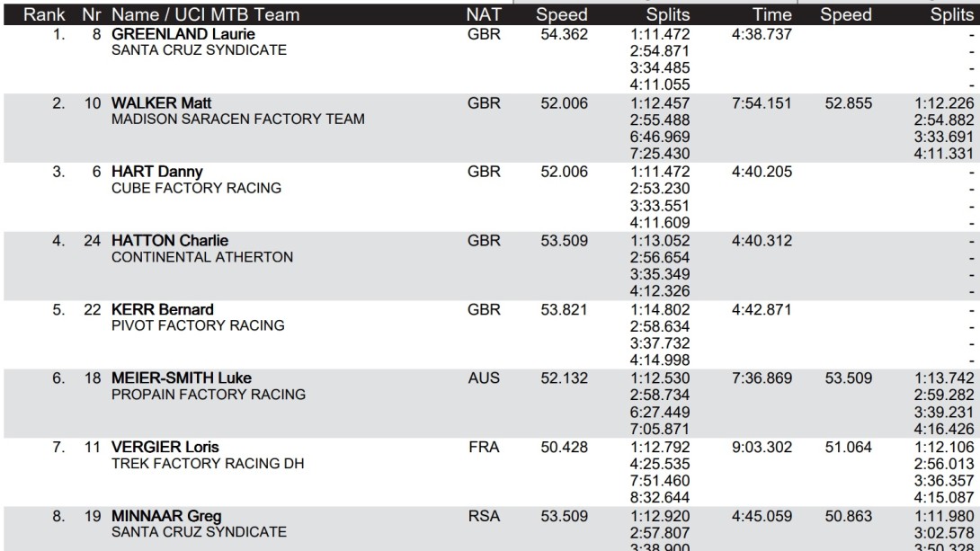Select rider name MINNAAR Greg
The image size is (980, 551).
[x=166, y=516]
